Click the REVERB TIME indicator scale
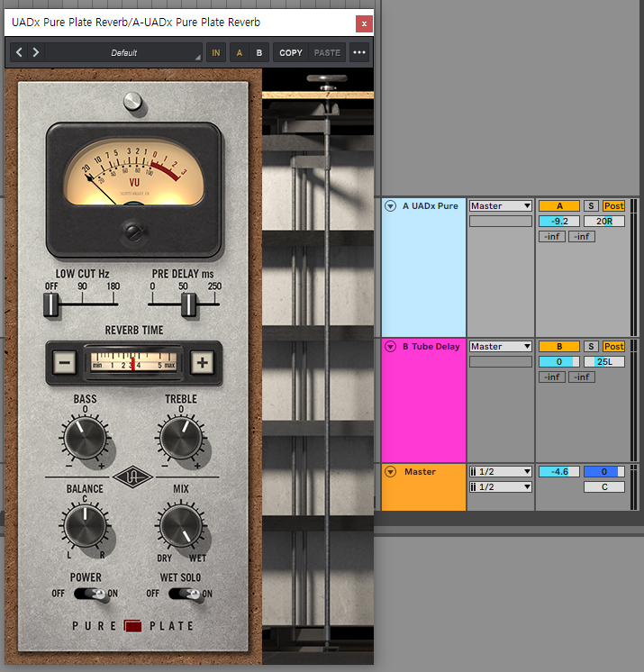The width and height of the screenshot is (644, 672). [x=133, y=362]
